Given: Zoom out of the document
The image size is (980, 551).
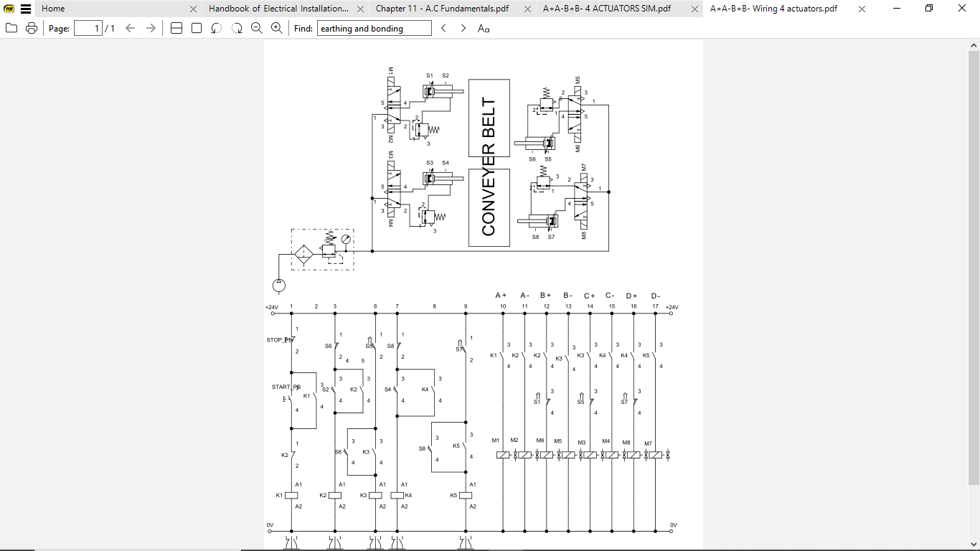Looking at the screenshot, I should click(x=257, y=28).
